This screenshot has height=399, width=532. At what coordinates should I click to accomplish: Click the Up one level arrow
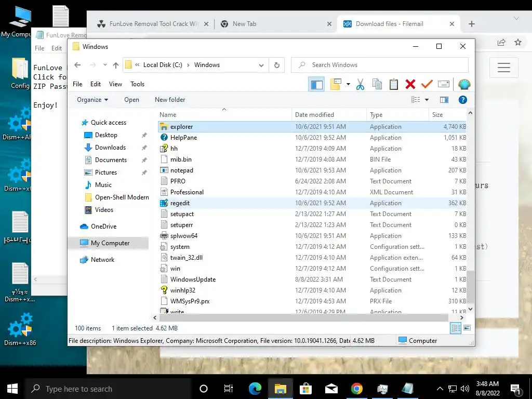(x=116, y=65)
